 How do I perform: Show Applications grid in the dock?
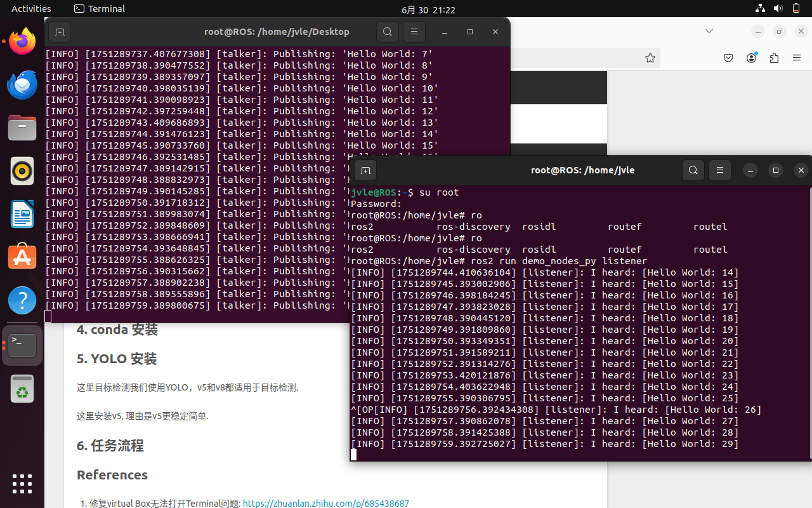tap(22, 484)
